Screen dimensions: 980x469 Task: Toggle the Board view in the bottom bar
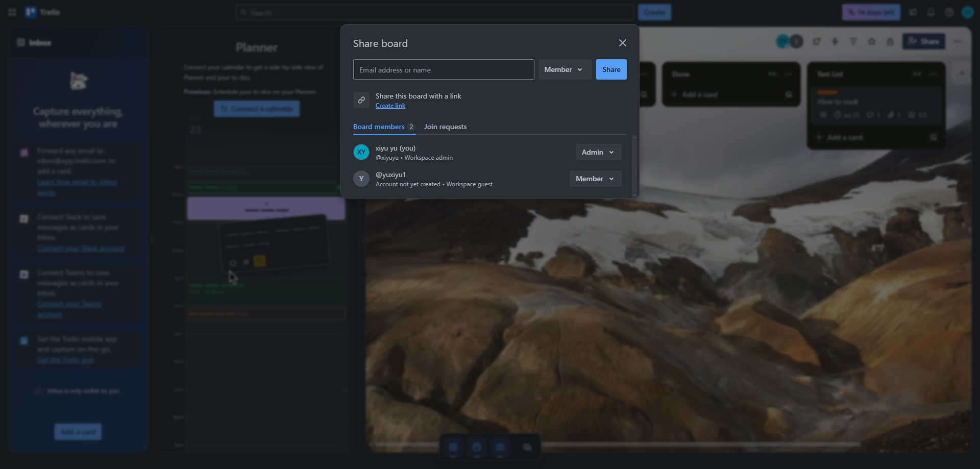click(x=500, y=448)
